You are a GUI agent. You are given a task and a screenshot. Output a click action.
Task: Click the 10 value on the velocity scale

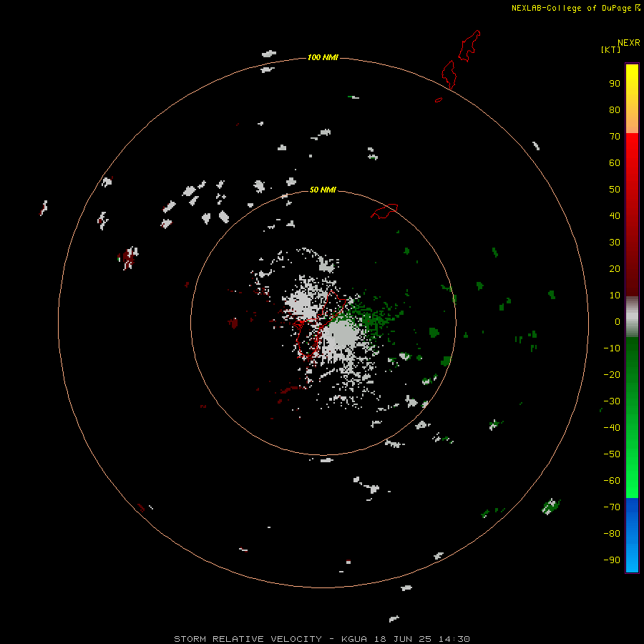615,296
